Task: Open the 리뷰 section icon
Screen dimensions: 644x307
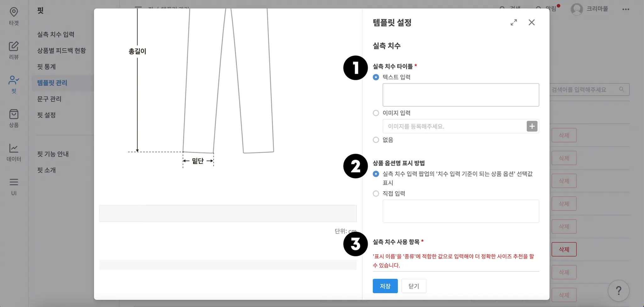Action: coord(14,50)
